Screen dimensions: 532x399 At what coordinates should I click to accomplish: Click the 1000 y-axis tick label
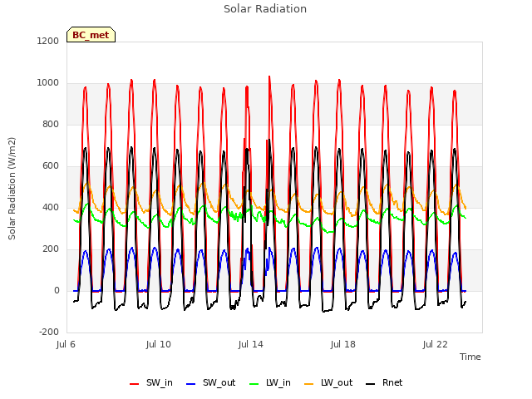(48, 83)
